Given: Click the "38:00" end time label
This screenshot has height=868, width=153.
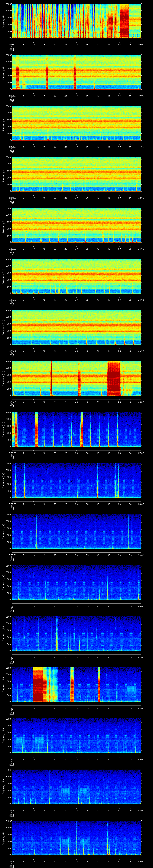Looking at the screenshot, I should coord(141,504).
